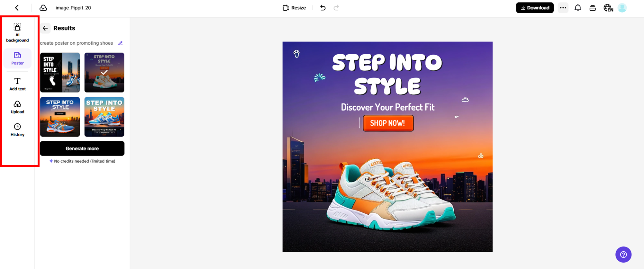Open the notifications bell
This screenshot has width=644, height=269.
578,7
